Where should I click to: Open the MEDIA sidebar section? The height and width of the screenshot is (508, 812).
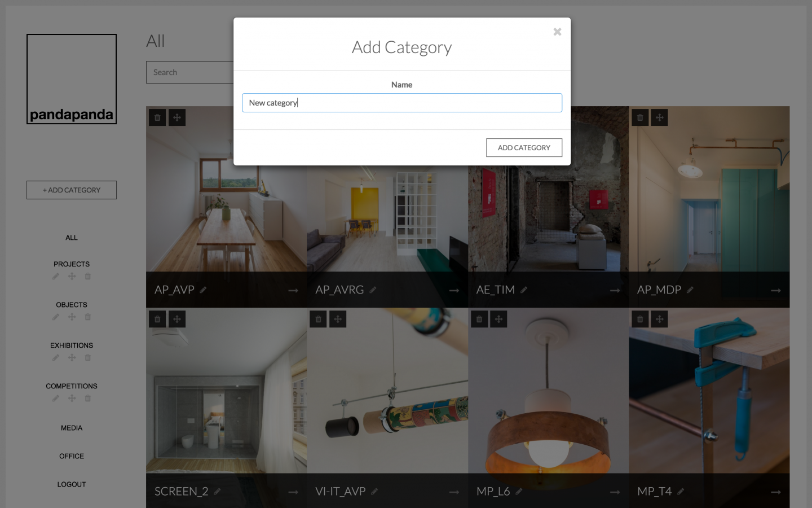(72, 428)
